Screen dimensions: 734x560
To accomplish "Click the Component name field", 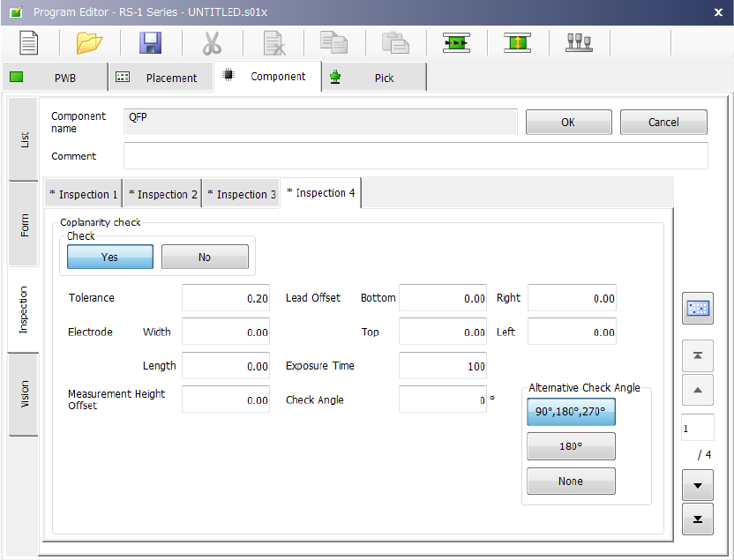I will pos(320,122).
